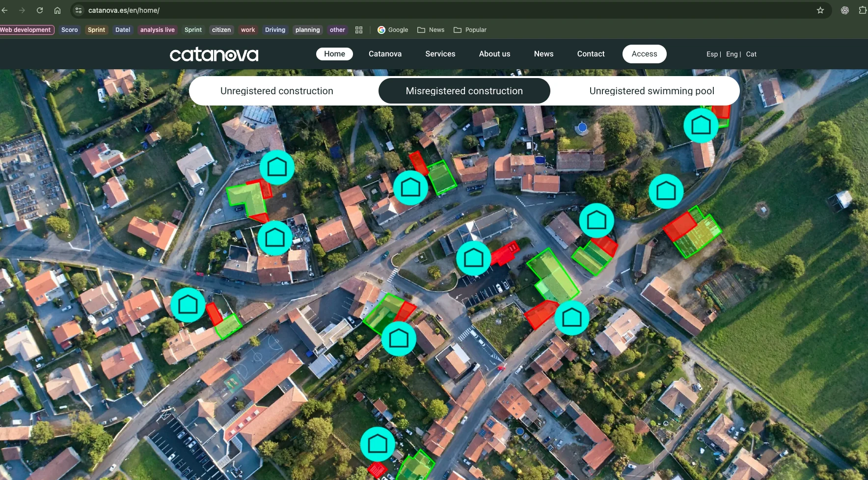Click the address bar URL catanova.es/en/home/
This screenshot has width=868, height=480.
[124, 10]
